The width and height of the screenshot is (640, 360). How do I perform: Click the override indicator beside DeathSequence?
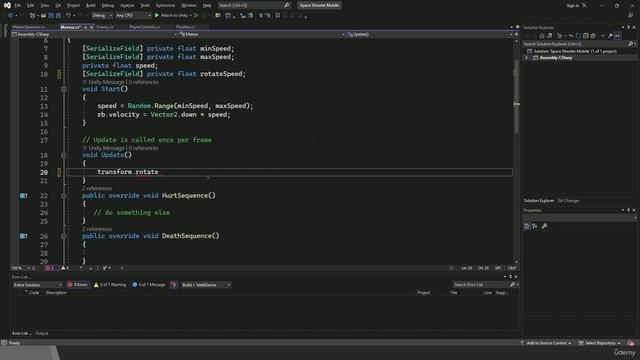pyautogui.click(x=24, y=236)
